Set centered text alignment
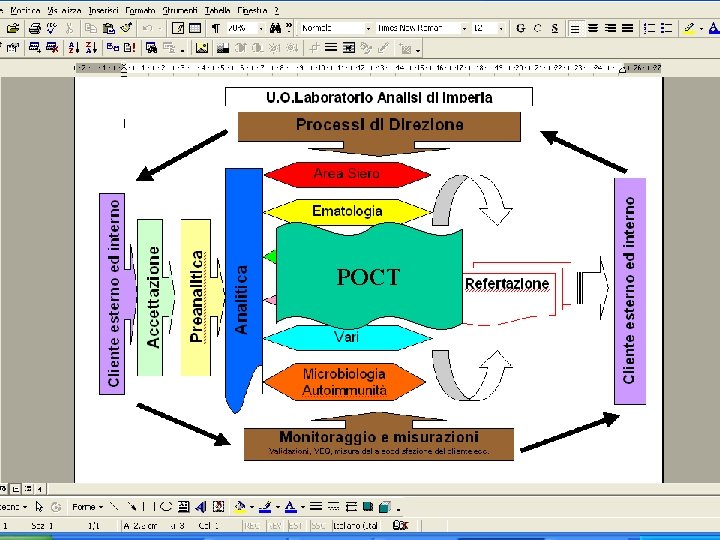The height and width of the screenshot is (540, 720). pyautogui.click(x=593, y=28)
